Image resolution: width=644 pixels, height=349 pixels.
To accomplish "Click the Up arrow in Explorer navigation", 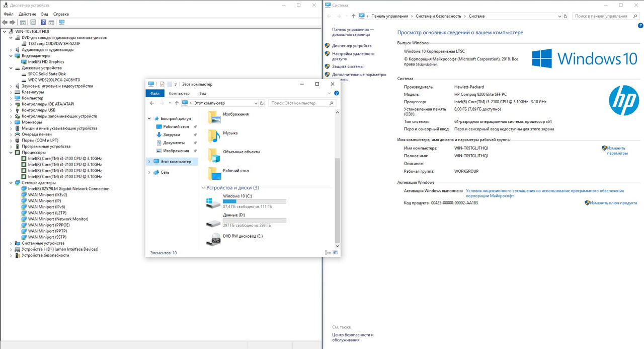I will coord(177,103).
